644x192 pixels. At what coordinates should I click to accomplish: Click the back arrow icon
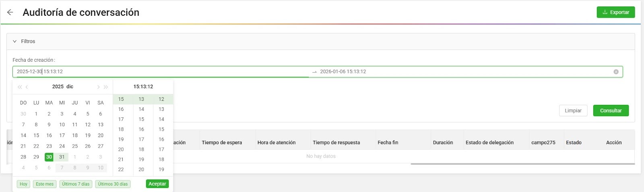[10, 12]
